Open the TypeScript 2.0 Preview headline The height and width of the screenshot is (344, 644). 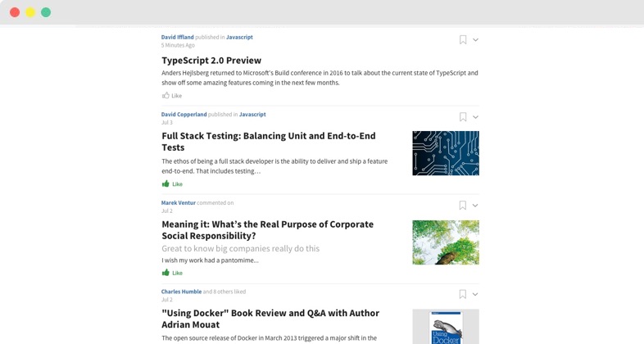pos(211,61)
